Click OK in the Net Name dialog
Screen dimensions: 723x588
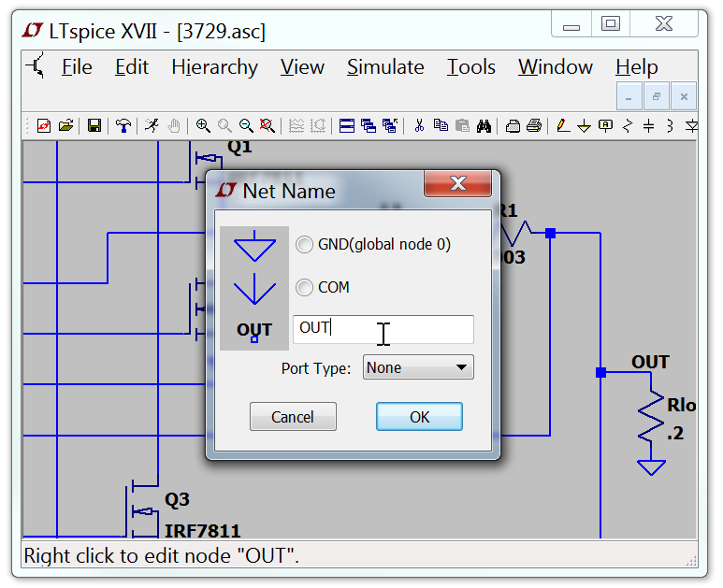[419, 417]
